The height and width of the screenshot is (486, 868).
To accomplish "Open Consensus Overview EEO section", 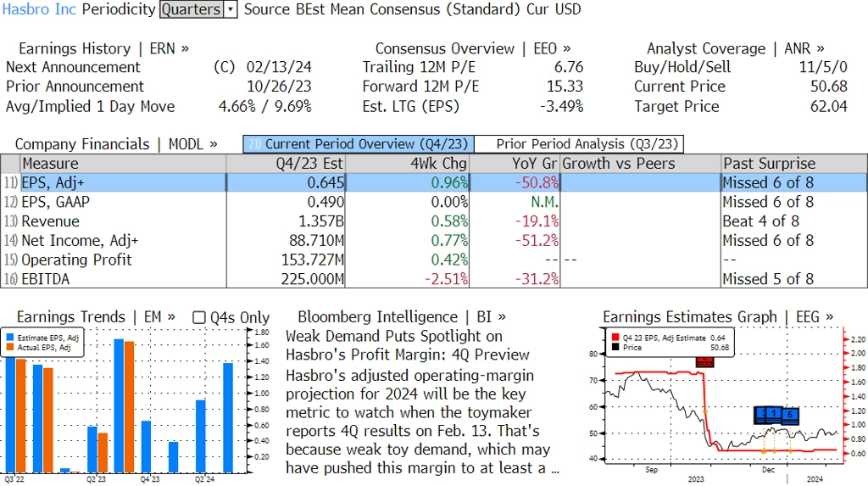I will tap(473, 48).
